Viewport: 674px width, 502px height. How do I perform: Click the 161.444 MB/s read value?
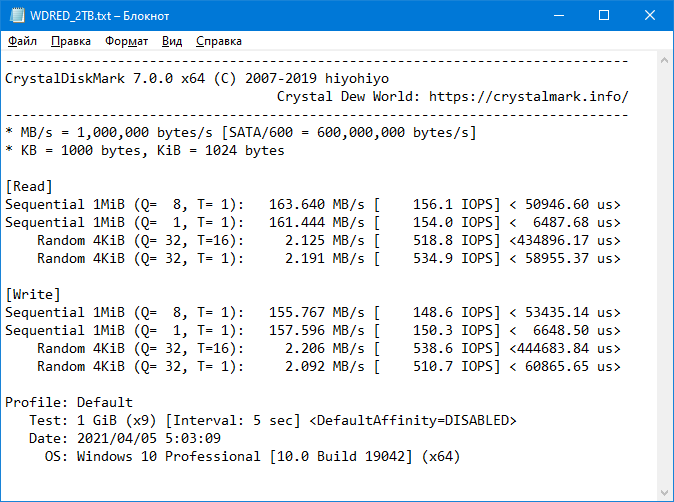(316, 223)
